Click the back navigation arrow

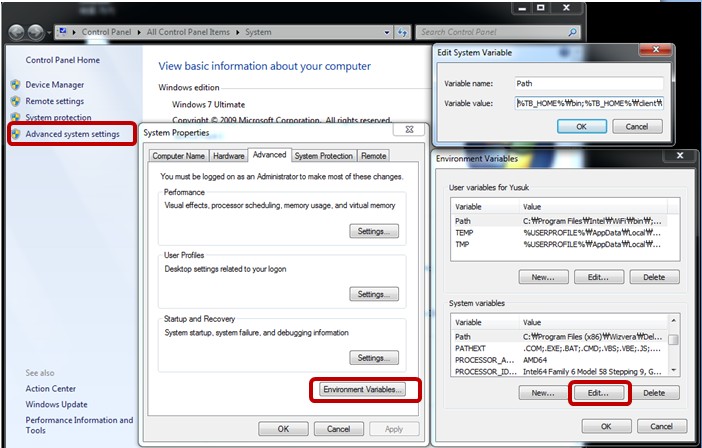[x=15, y=32]
